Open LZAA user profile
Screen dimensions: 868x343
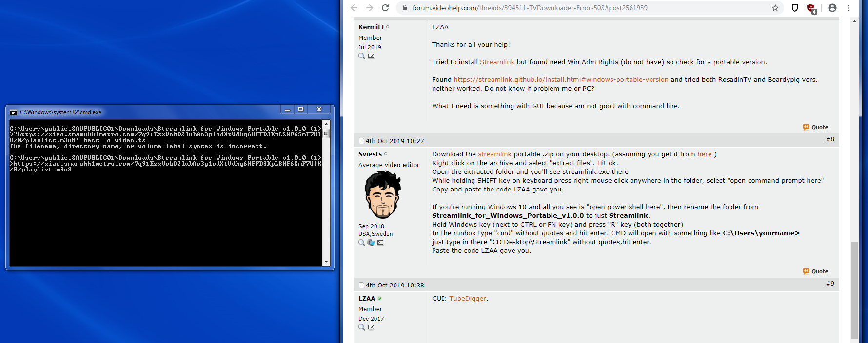pyautogui.click(x=367, y=299)
